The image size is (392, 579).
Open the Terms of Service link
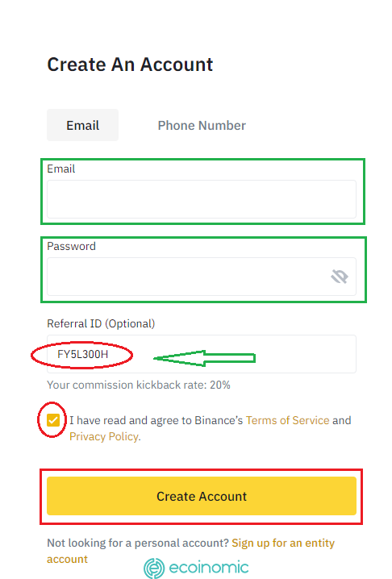click(287, 420)
